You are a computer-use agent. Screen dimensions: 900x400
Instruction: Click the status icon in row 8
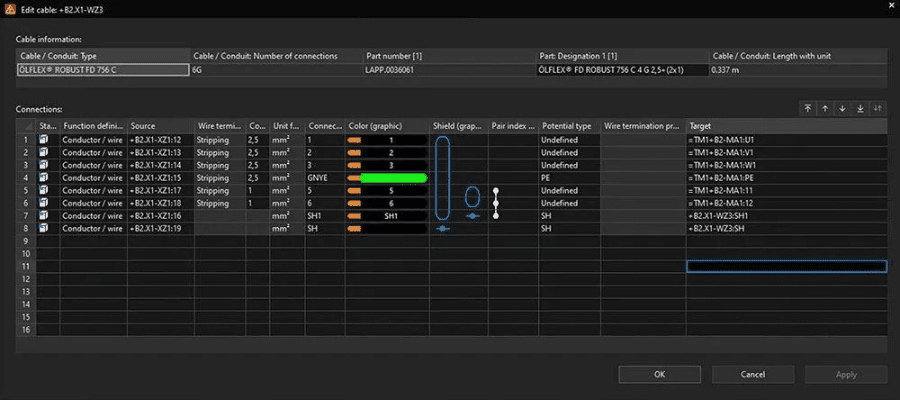point(44,228)
